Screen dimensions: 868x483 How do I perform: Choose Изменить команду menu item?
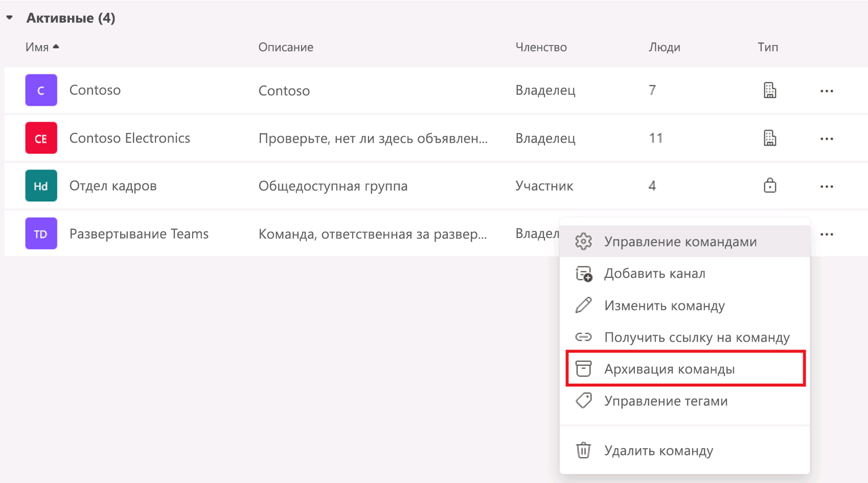(685, 305)
